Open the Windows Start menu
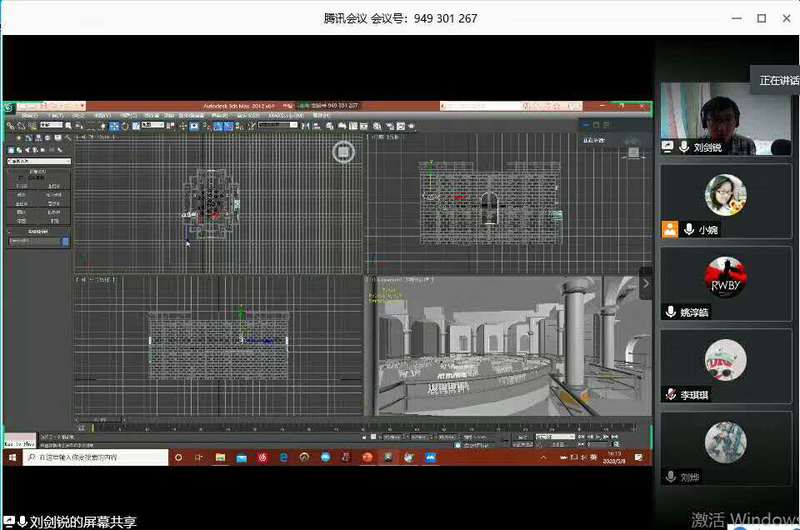 tap(12, 457)
